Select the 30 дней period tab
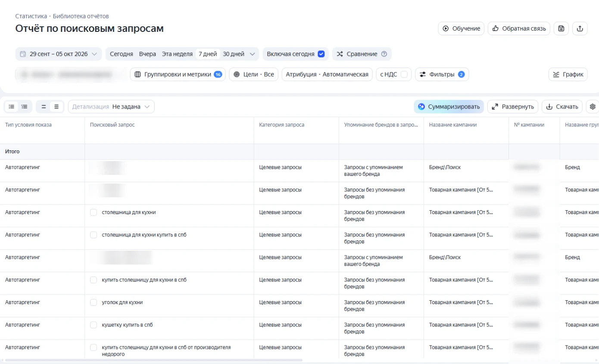The height and width of the screenshot is (364, 599). click(234, 54)
